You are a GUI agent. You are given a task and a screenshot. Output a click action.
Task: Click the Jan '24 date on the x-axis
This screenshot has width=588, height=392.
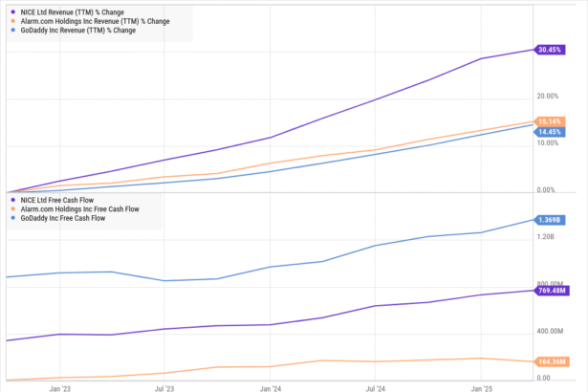pyautogui.click(x=271, y=386)
